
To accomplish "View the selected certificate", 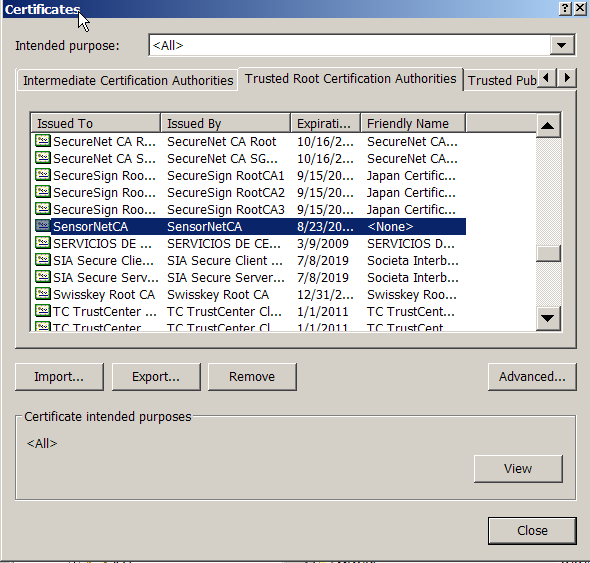I will 518,469.
